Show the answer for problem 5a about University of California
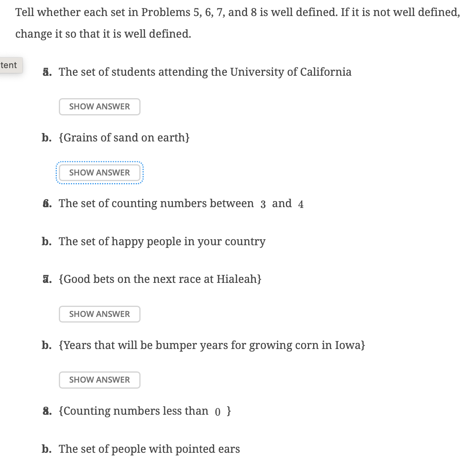 (x=99, y=107)
